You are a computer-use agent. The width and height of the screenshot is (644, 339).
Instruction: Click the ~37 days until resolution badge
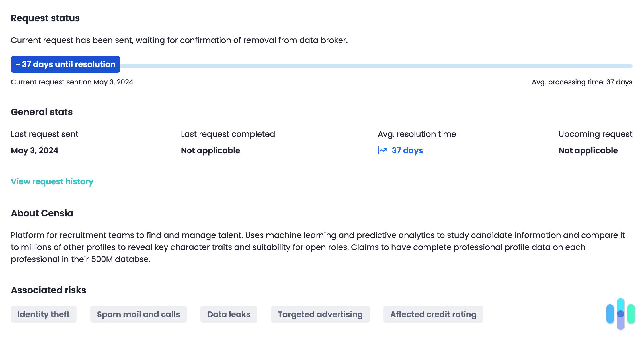tap(65, 64)
